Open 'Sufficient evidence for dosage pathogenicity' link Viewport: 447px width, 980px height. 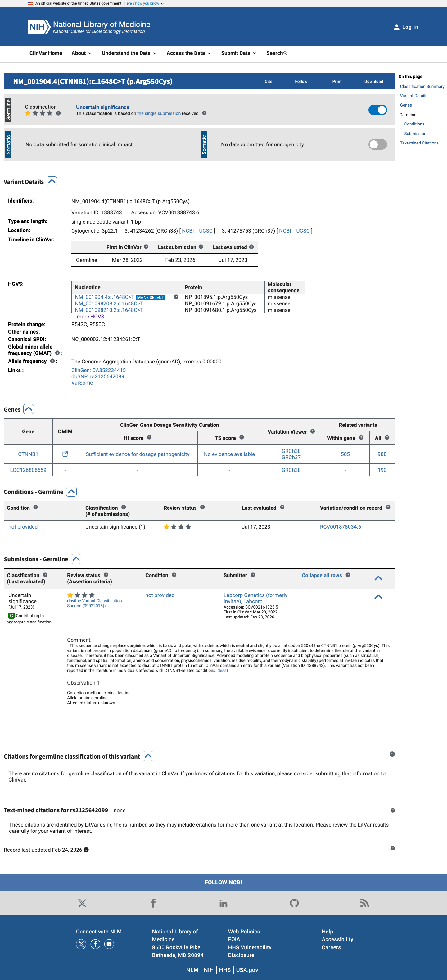click(x=138, y=454)
